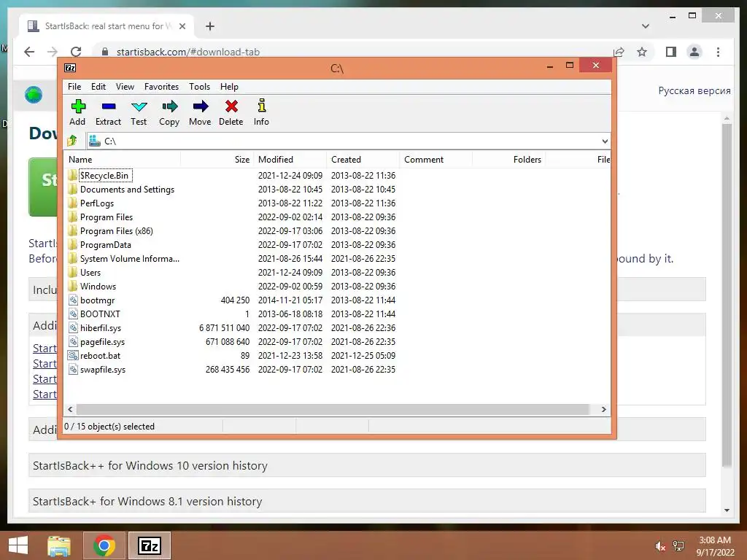Open Chrome's side panel

coord(671,52)
